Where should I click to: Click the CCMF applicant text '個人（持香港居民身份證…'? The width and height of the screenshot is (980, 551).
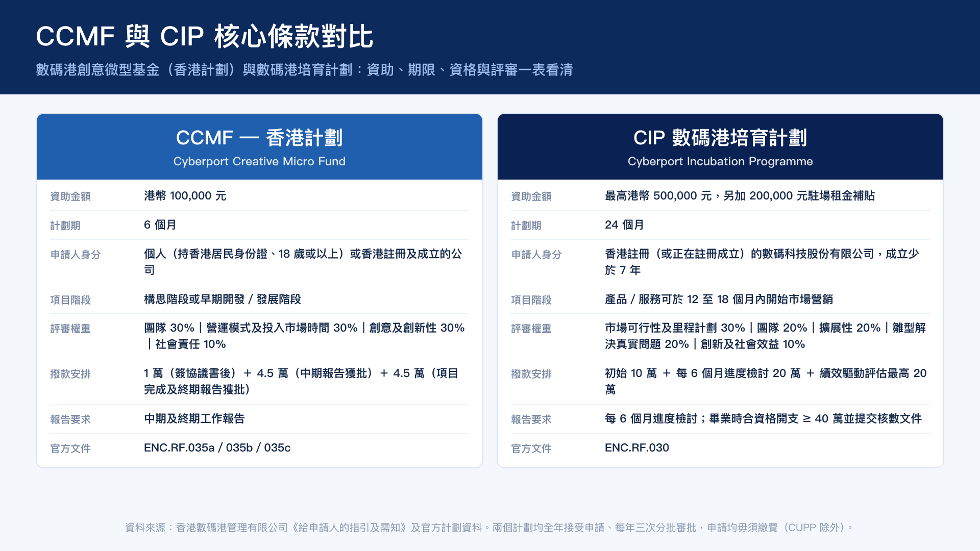pyautogui.click(x=303, y=262)
